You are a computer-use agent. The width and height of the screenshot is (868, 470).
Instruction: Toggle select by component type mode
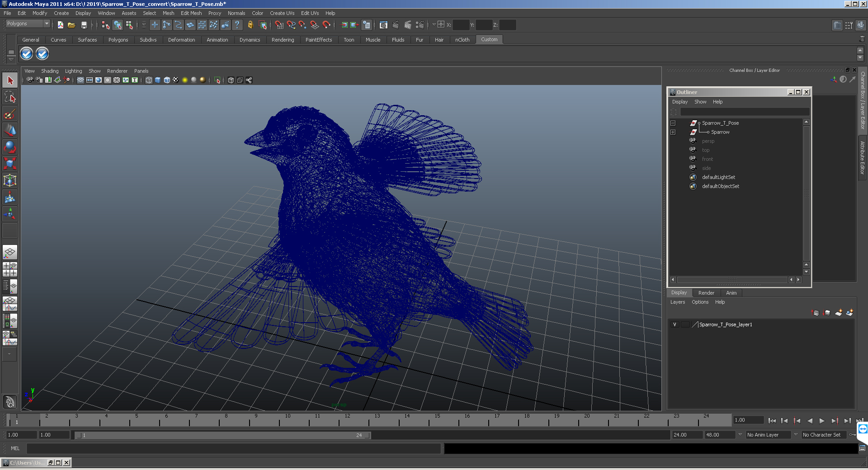129,25
